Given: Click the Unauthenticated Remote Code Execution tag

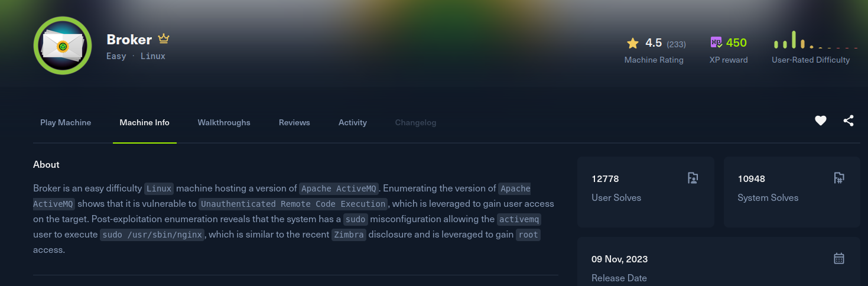Looking at the screenshot, I should point(293,204).
